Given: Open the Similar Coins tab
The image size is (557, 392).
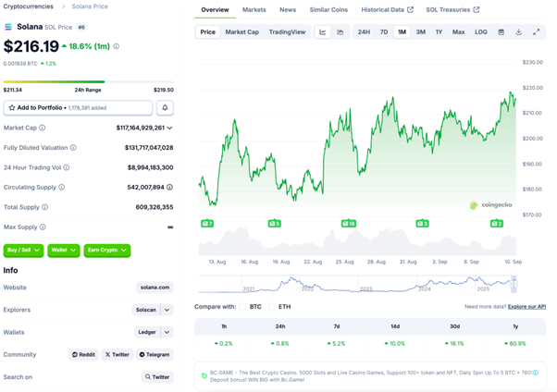Looking at the screenshot, I should pos(328,10).
